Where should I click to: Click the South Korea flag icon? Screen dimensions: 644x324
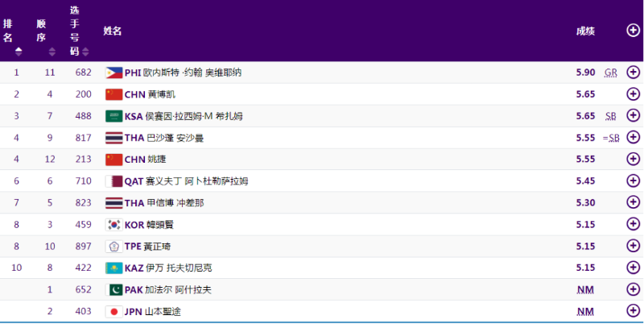point(114,225)
